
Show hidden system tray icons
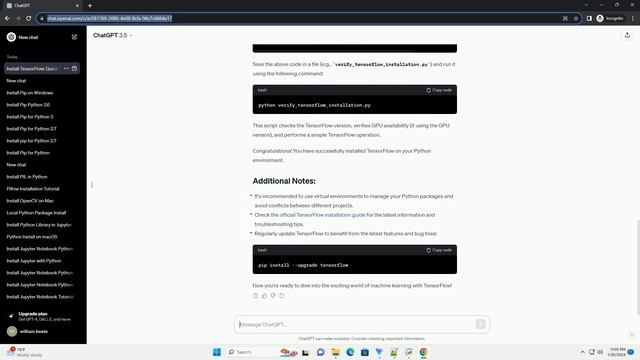[x=582, y=352]
